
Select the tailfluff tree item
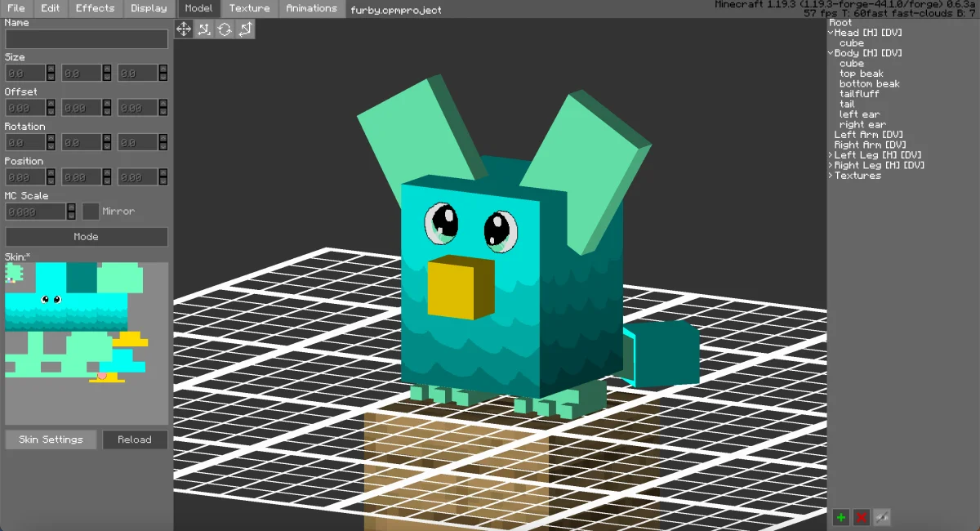click(859, 94)
